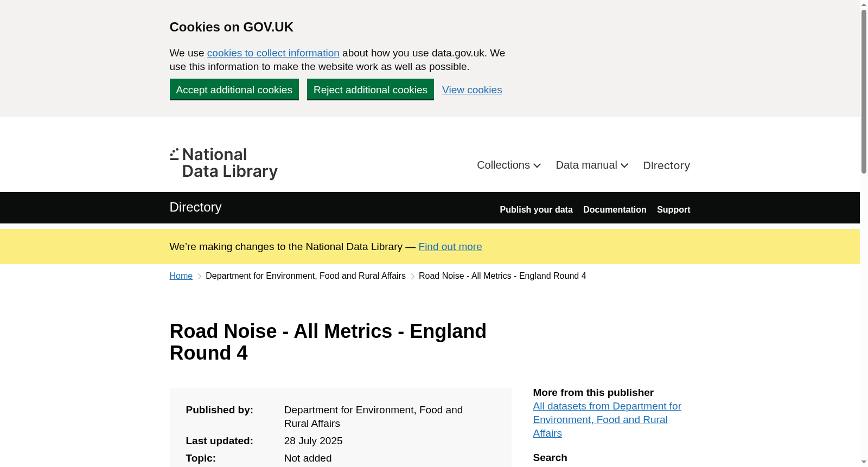Open the Support page
Viewport: 868px width, 467px height.
click(673, 210)
